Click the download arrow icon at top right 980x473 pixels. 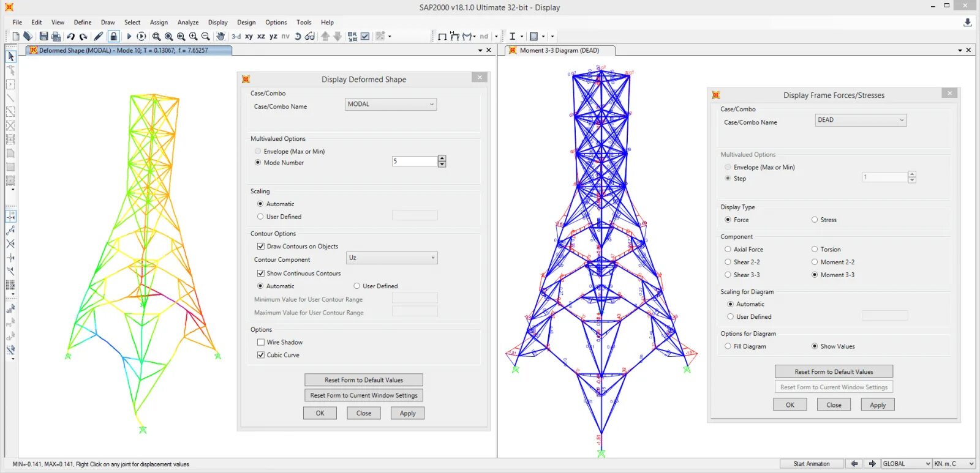click(968, 22)
